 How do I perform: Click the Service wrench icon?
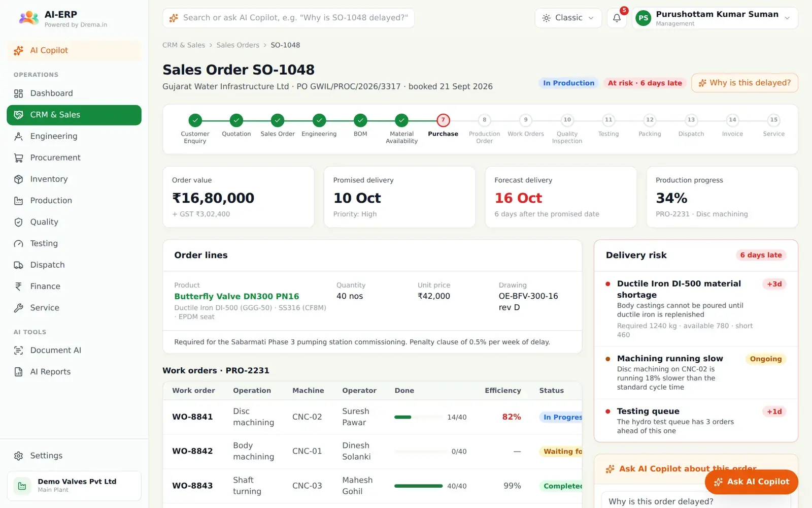(x=19, y=308)
